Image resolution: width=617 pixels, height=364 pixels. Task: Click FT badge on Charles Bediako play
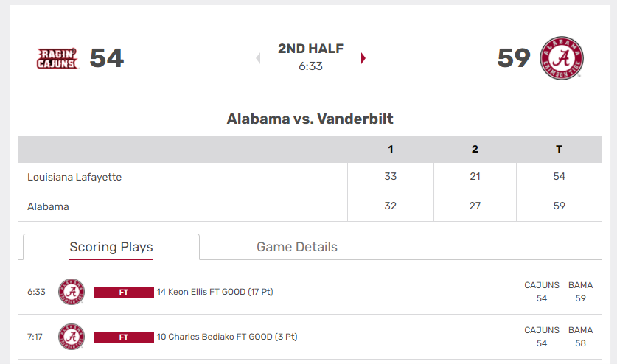coord(124,337)
